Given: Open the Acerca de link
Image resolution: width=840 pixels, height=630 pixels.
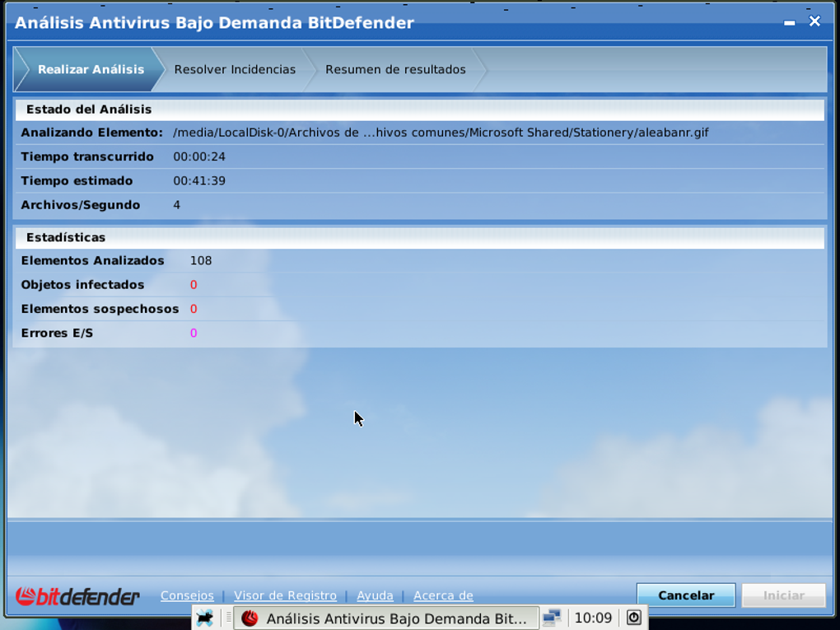Looking at the screenshot, I should click(443, 595).
